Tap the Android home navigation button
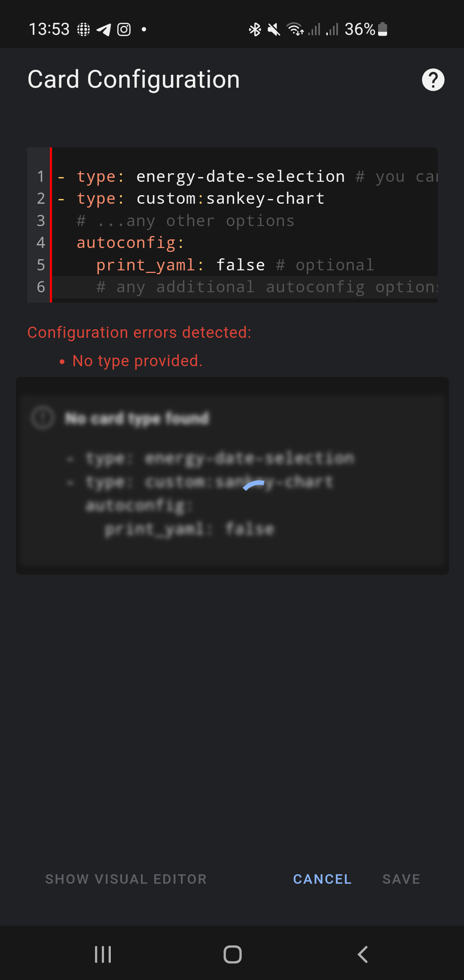The height and width of the screenshot is (980, 464). click(232, 955)
